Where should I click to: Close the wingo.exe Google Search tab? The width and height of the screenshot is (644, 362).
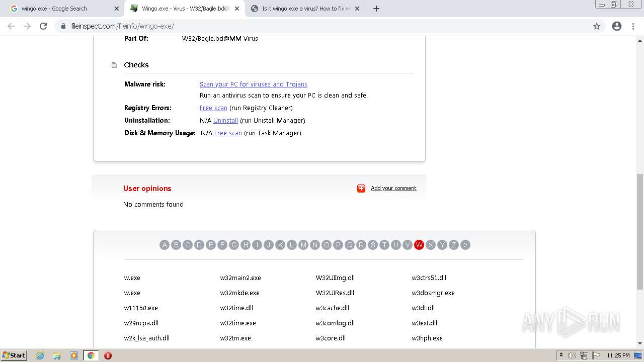pyautogui.click(x=117, y=9)
